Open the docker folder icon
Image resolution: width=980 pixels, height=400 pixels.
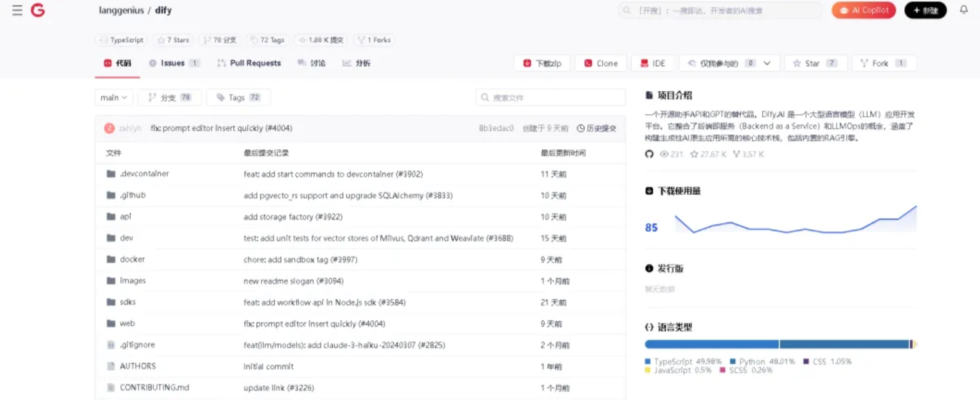[111, 259]
